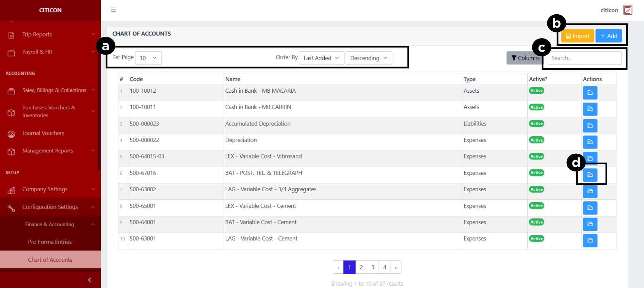Image resolution: width=644 pixels, height=288 pixels.
Task: Change the Descending sort direction dropdown
Action: pyautogui.click(x=369, y=58)
